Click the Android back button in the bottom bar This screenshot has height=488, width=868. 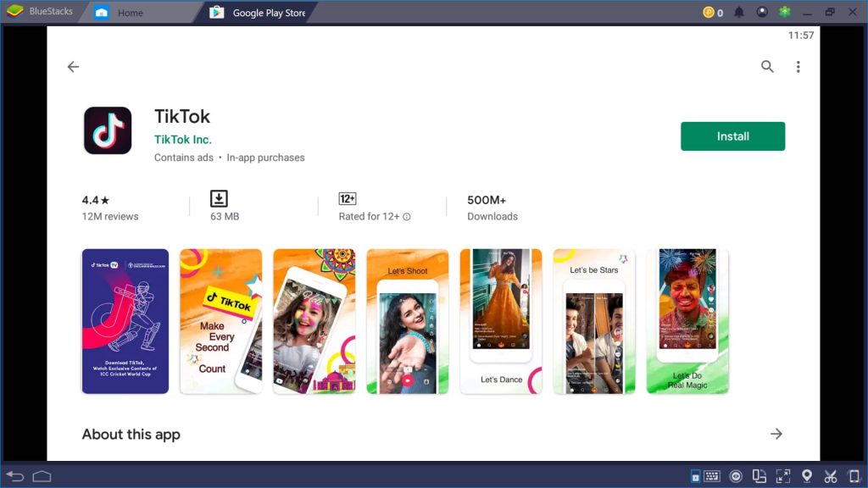[15, 476]
